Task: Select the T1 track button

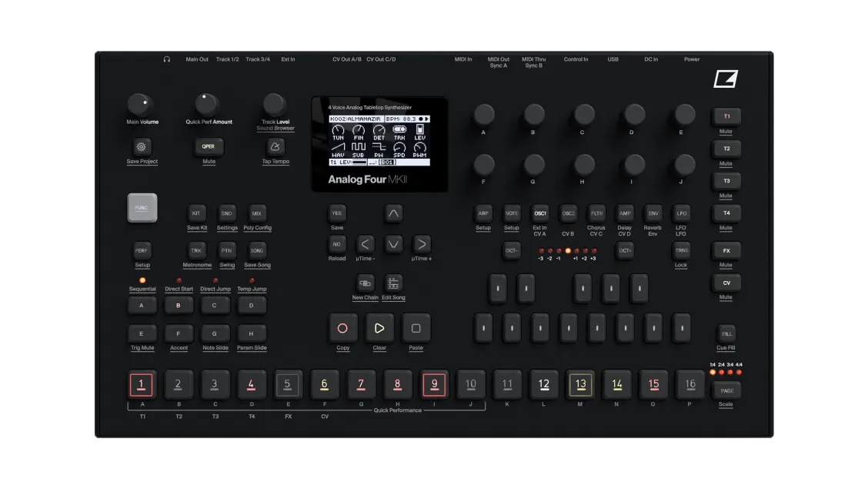Action: click(x=726, y=116)
